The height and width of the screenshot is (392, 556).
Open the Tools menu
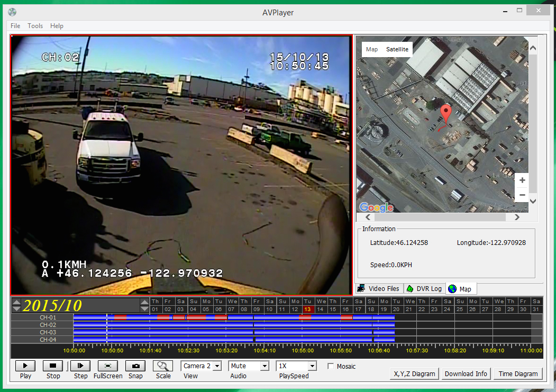35,26
